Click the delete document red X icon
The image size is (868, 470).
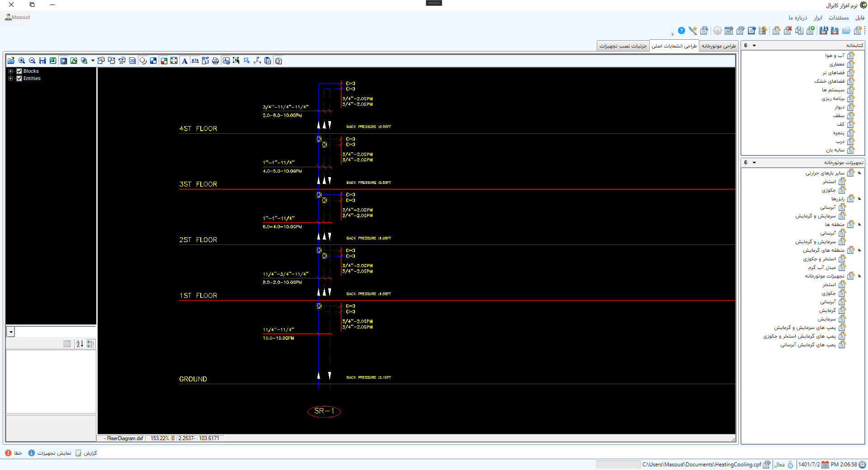tap(788, 31)
